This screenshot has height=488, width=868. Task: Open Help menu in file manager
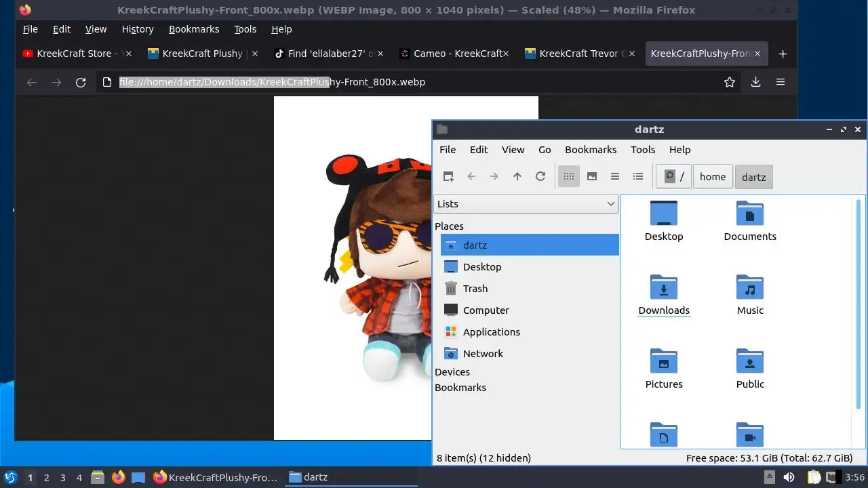tap(679, 150)
